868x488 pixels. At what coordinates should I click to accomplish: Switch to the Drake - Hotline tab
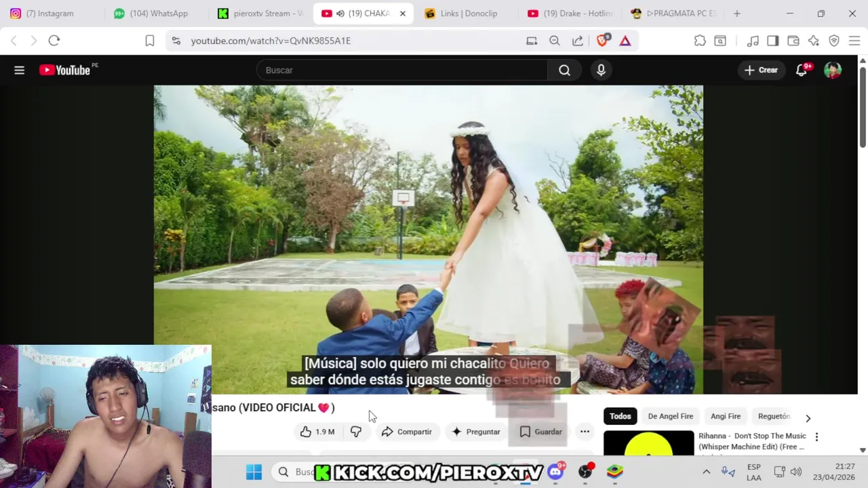click(571, 14)
